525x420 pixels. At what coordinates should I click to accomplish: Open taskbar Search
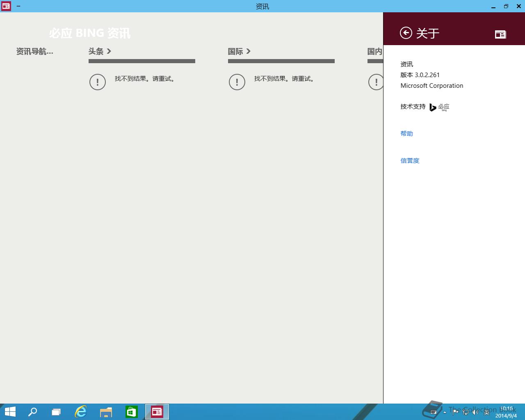point(32,412)
